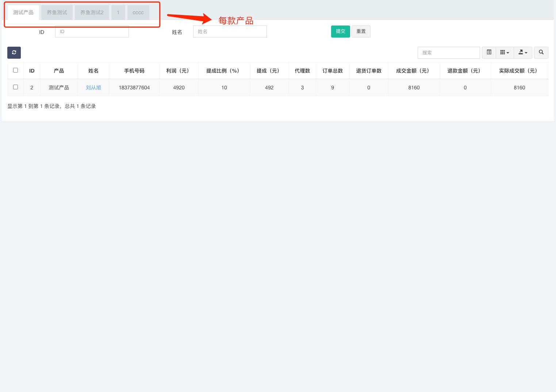This screenshot has height=392, width=556.
Task: Click the 成交金额（元） column header
Action: [x=414, y=71]
